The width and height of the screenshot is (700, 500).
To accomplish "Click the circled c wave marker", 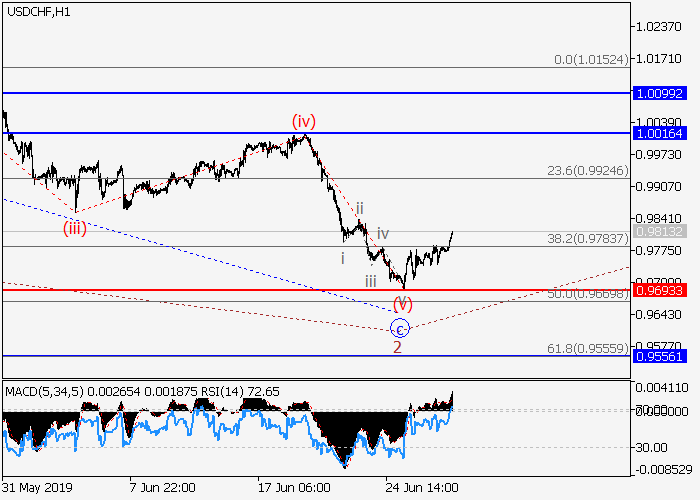I will coord(399,328).
